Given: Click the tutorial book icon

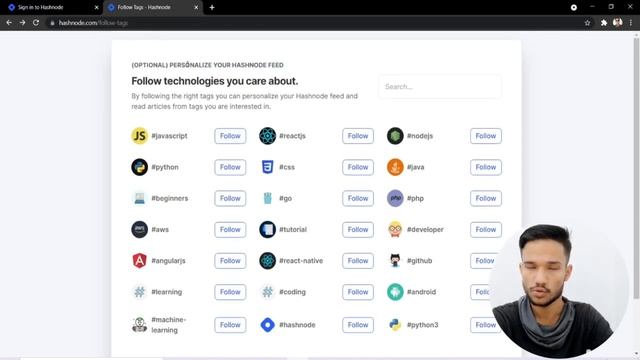Looking at the screenshot, I should 267,229.
